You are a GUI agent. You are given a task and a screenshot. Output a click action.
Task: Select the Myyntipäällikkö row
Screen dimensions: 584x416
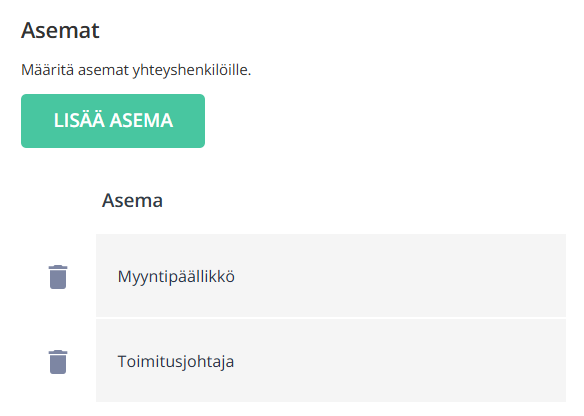[x=331, y=276]
